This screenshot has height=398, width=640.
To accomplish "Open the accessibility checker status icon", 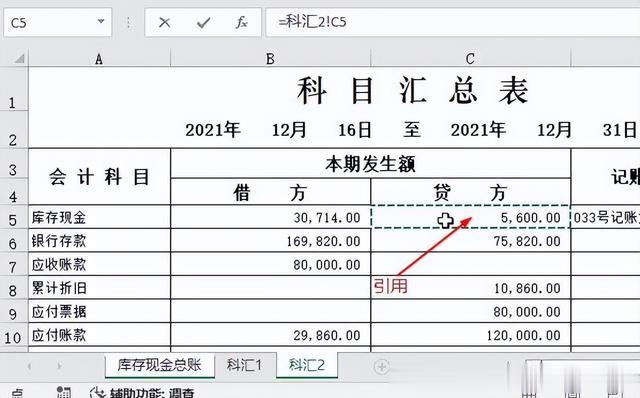I will click(x=98, y=394).
